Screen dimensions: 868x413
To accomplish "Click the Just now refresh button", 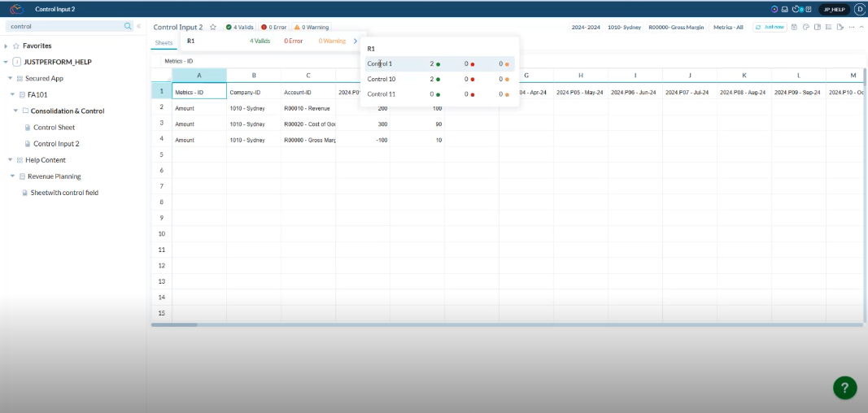I will point(770,27).
